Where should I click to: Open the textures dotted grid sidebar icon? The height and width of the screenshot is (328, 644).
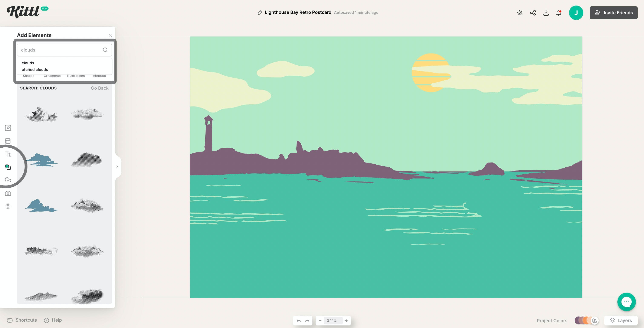[8, 207]
